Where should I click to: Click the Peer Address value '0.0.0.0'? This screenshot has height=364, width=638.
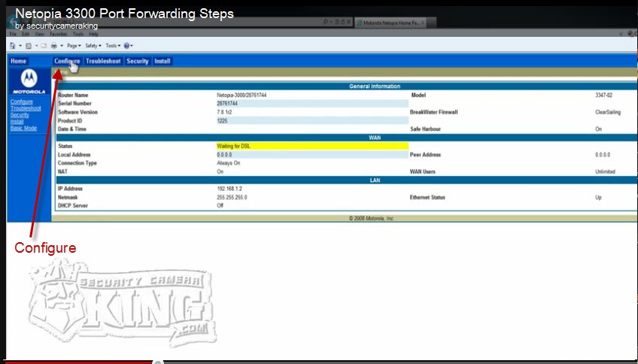(x=603, y=155)
